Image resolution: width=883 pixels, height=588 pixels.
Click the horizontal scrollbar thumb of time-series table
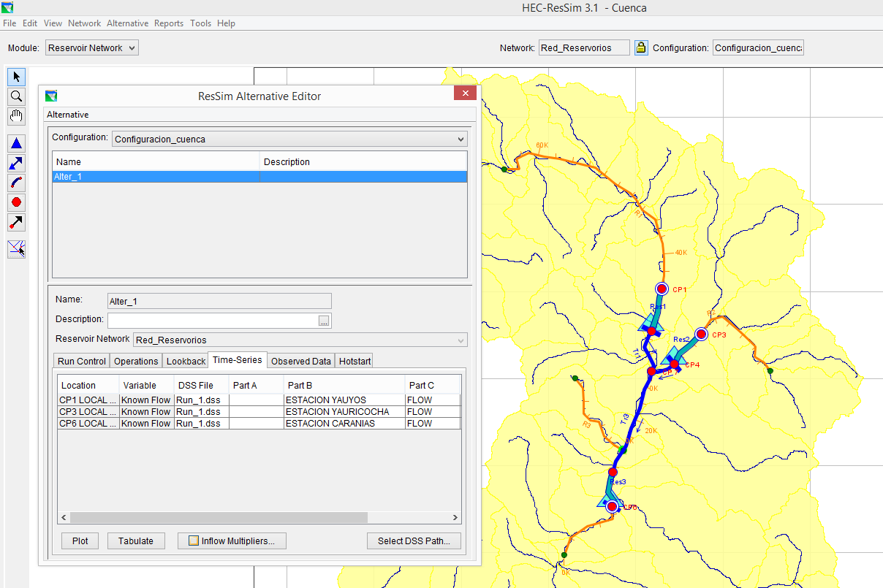[x=219, y=517]
